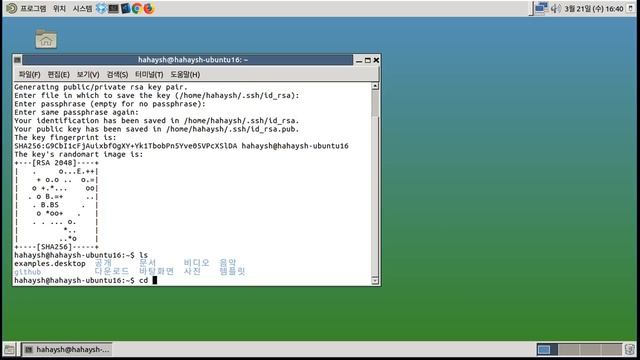
Task: Maximize the terminal window
Action: pos(367,60)
